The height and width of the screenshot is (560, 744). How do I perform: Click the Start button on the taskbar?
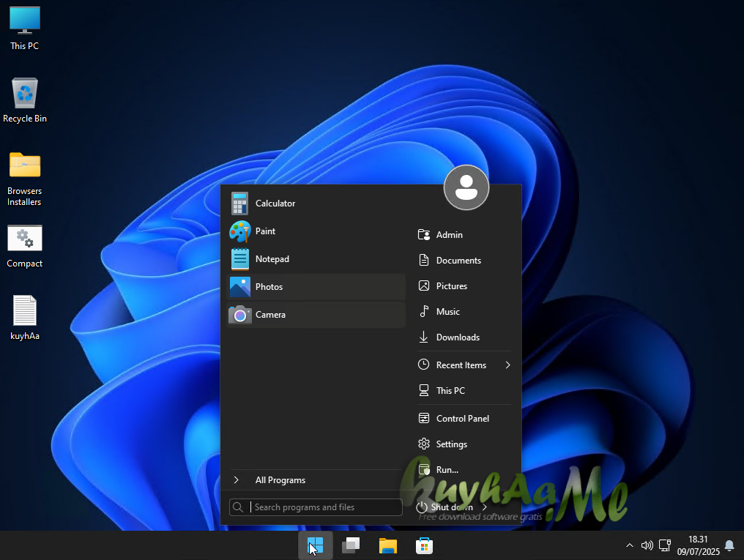coord(316,546)
